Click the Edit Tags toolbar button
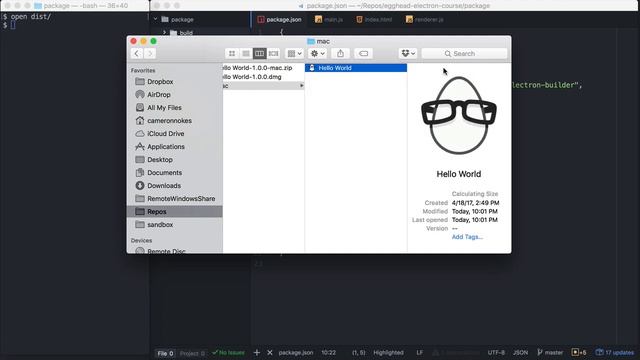Image resolution: width=640 pixels, height=360 pixels. click(363, 53)
